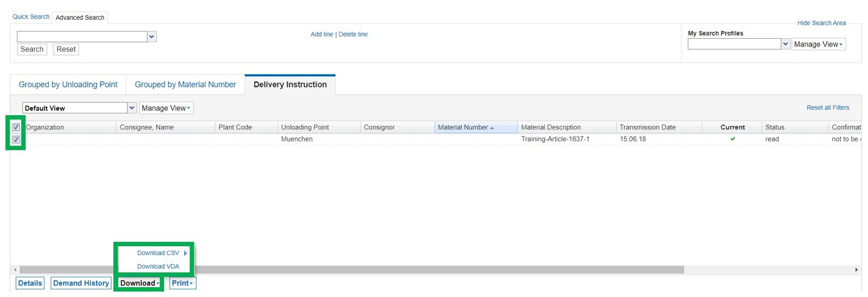Viewport: 868px width, 297px height.
Task: Select the Advanced Search tab
Action: point(80,17)
